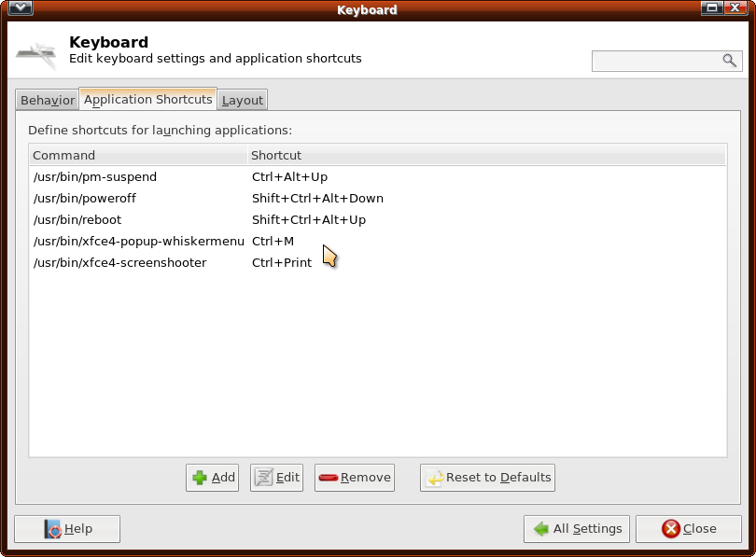Switch to the Layout tab
Viewport: 756px width, 557px height.
tap(243, 101)
